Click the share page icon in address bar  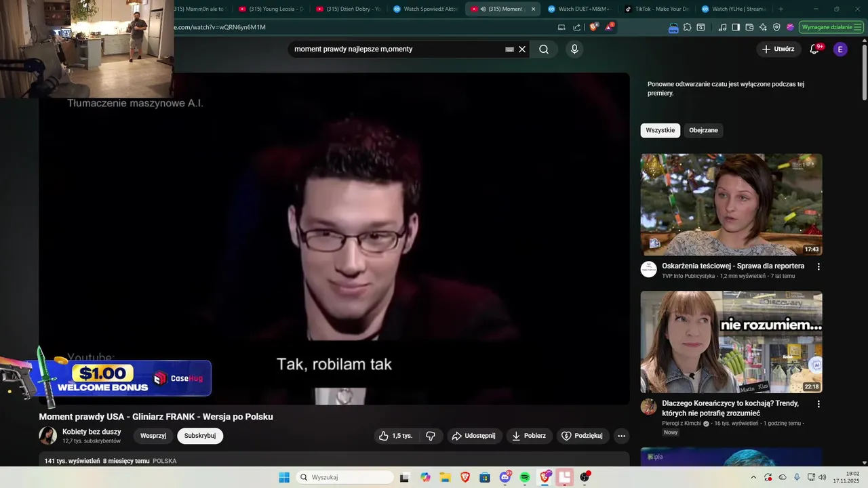point(576,27)
